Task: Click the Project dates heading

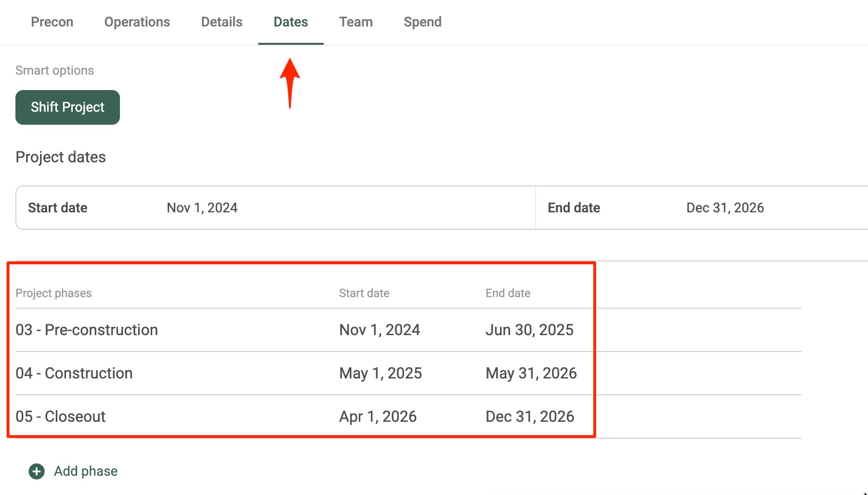Action: pyautogui.click(x=61, y=157)
